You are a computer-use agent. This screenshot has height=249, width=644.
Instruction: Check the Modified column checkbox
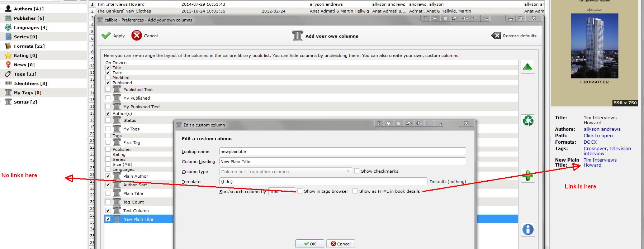(108, 77)
